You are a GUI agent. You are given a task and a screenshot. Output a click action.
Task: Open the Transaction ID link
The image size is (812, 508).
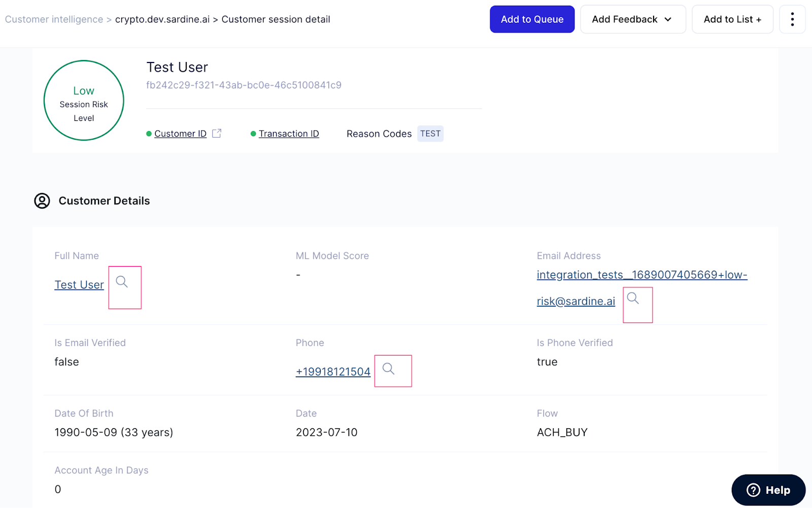pyautogui.click(x=288, y=133)
